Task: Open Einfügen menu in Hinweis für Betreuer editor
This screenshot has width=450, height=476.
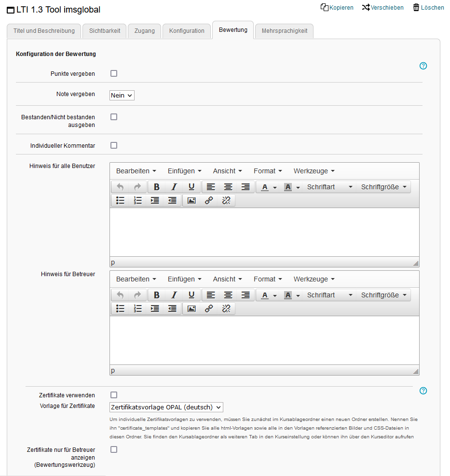Action: point(184,280)
